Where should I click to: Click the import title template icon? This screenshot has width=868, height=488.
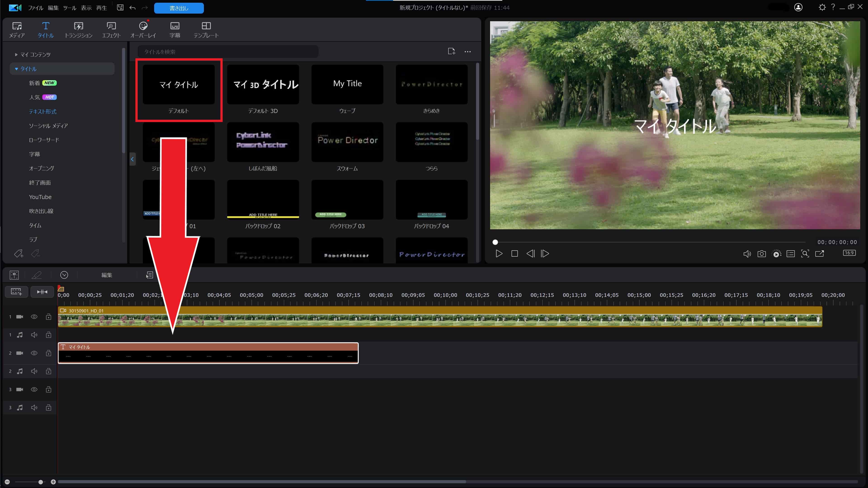pyautogui.click(x=452, y=51)
